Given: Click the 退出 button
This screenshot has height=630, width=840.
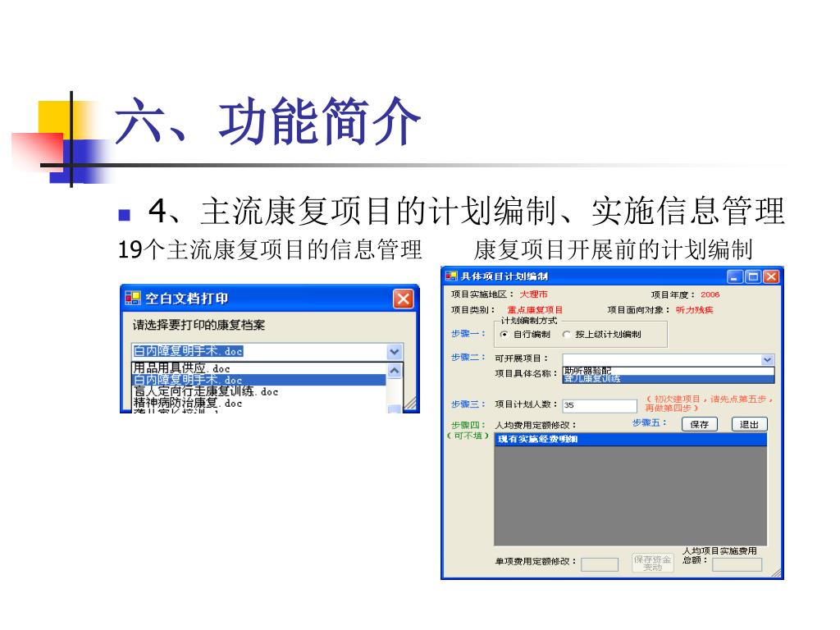Looking at the screenshot, I should point(750,424).
